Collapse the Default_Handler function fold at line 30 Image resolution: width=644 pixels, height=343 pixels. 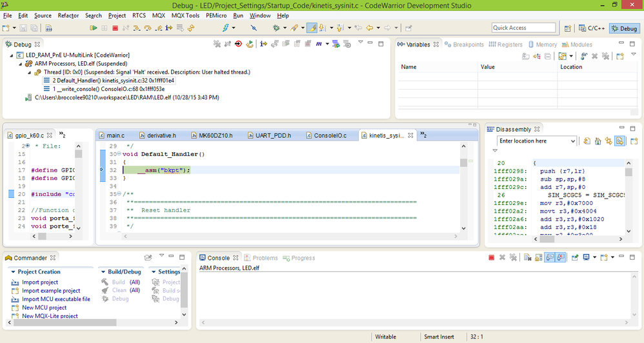coord(119,154)
